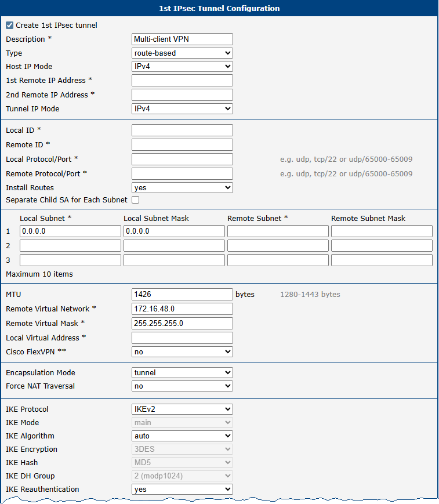
Task: Open the IKE Protocol dropdown
Action: 182,409
